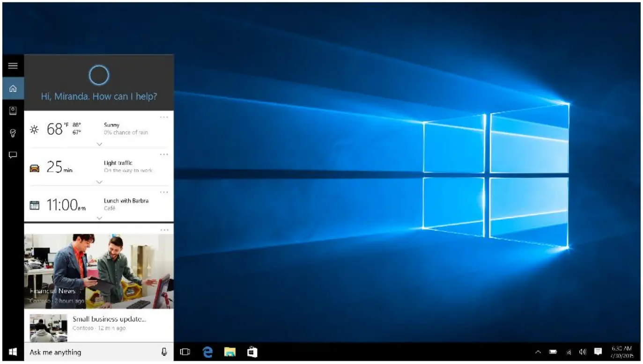Expand the traffic card chevron
Viewport: 643px width, 364px height.
(x=99, y=182)
